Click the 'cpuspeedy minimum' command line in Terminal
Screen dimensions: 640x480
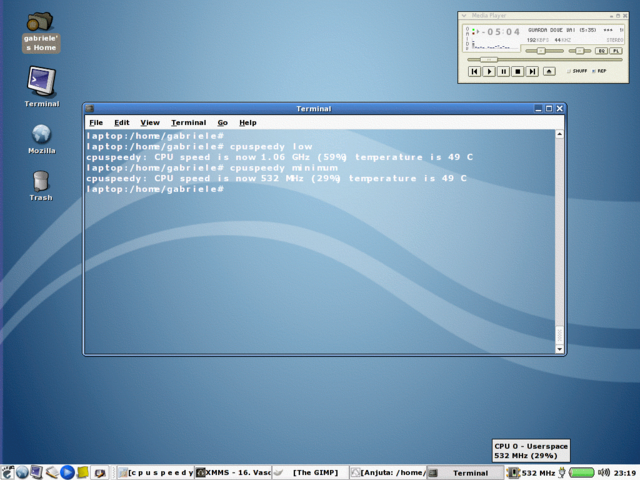tap(212, 168)
